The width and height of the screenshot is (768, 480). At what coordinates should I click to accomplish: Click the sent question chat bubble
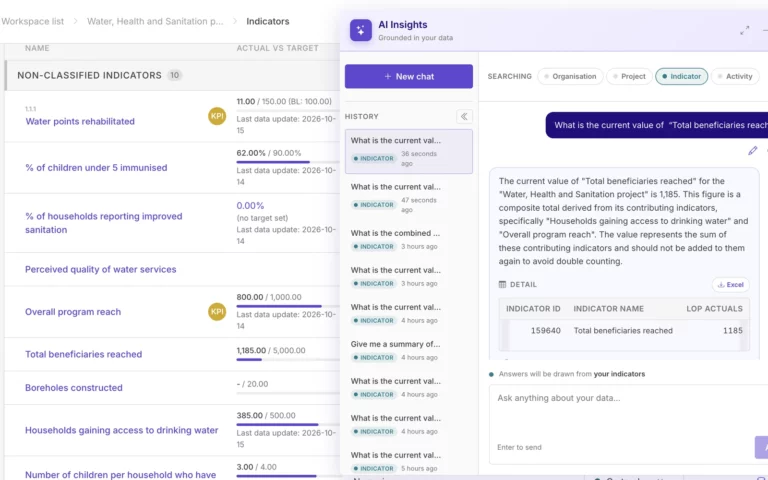[x=657, y=125]
